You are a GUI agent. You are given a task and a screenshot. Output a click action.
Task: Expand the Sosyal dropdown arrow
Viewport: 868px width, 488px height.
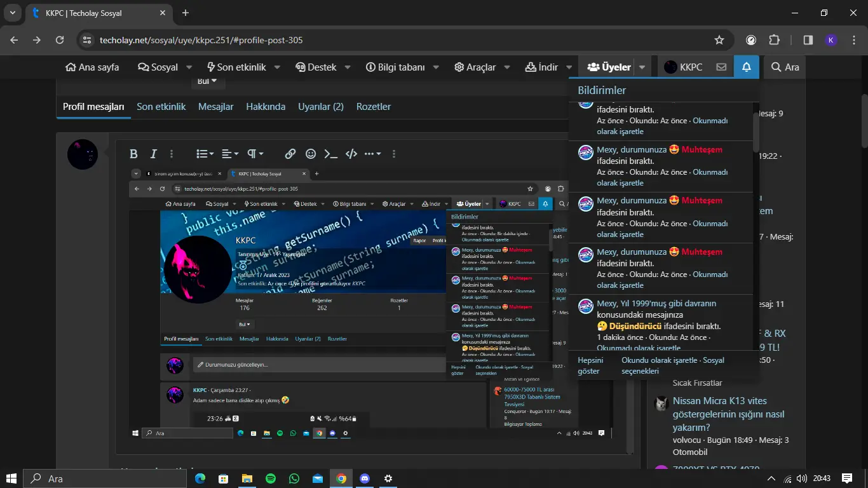(x=189, y=67)
